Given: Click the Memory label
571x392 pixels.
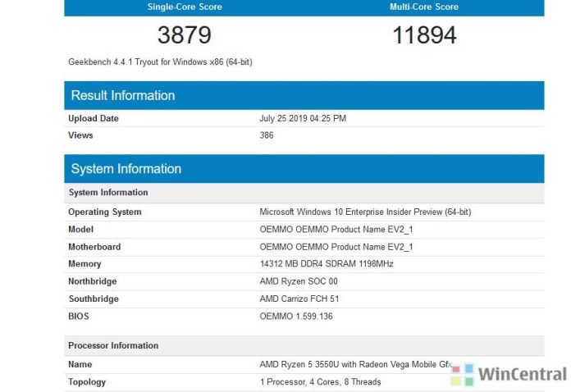Looking at the screenshot, I should (x=85, y=264).
